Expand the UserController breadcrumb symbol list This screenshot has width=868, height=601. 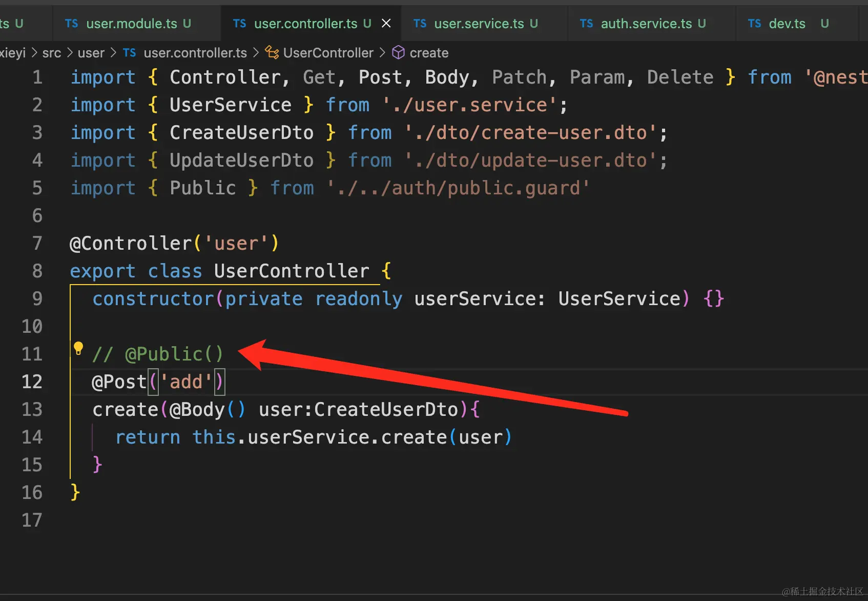tap(328, 53)
